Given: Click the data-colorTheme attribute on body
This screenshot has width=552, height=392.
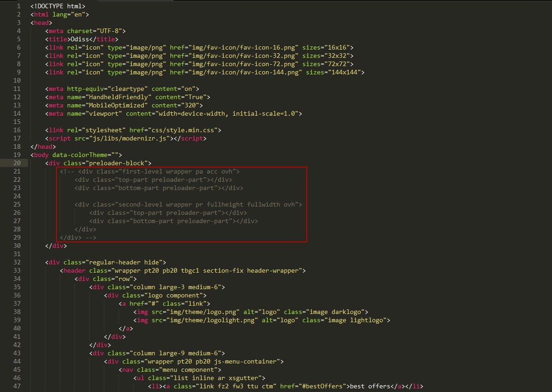Looking at the screenshot, I should 80,155.
